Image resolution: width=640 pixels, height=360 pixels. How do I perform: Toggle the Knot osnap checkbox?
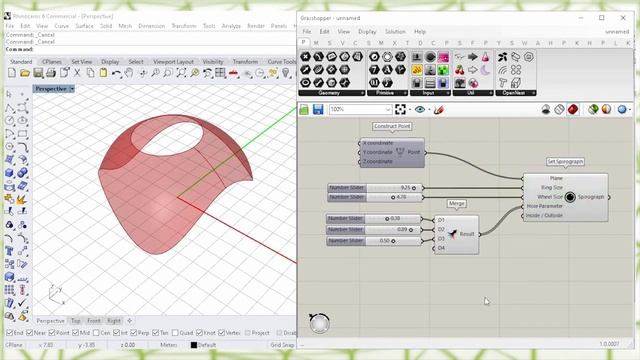click(200, 333)
